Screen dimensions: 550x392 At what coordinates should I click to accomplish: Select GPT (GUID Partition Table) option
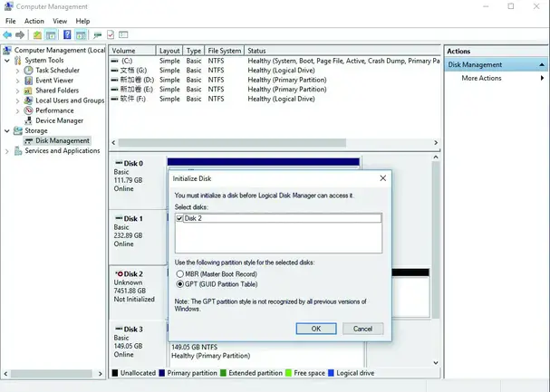(180, 284)
